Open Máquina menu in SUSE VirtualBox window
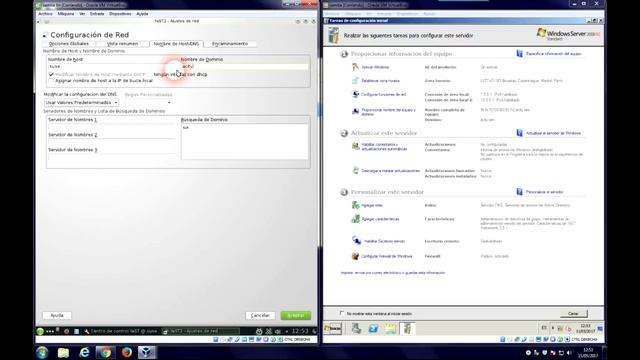 [x=66, y=13]
